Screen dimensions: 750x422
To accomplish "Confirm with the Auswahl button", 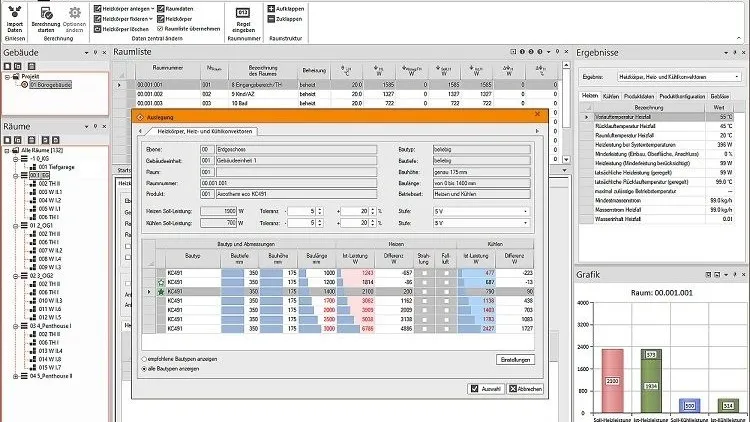I will pos(486,389).
